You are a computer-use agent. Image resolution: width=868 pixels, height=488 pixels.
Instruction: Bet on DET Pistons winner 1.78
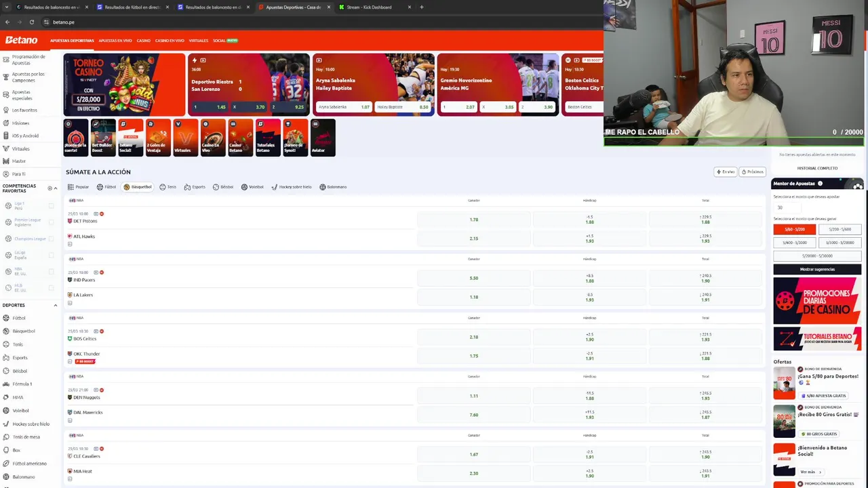click(x=474, y=220)
